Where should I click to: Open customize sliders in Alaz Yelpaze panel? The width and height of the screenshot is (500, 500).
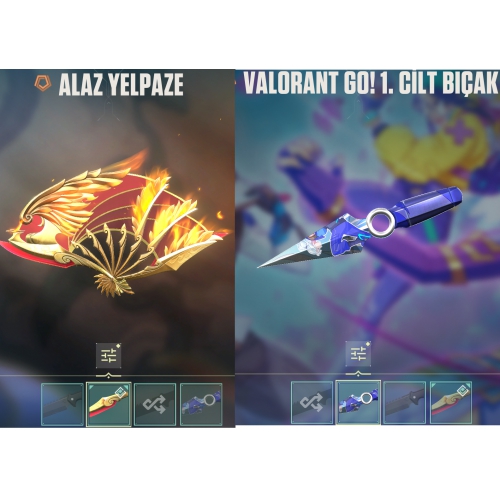coord(108,356)
